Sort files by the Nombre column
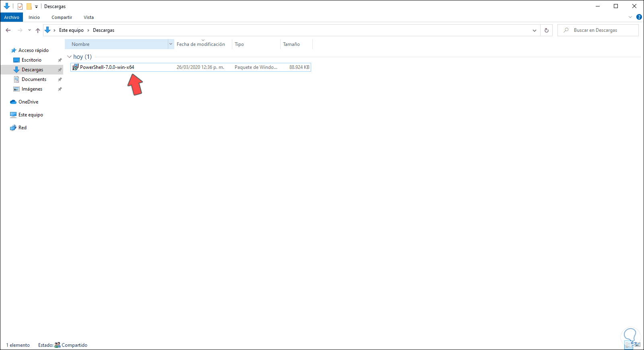 [117, 44]
